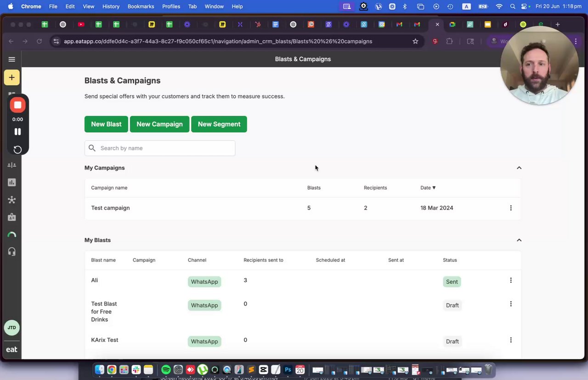The image size is (588, 380).
Task: Open the ID badge icon in sidebar
Action: point(12,217)
